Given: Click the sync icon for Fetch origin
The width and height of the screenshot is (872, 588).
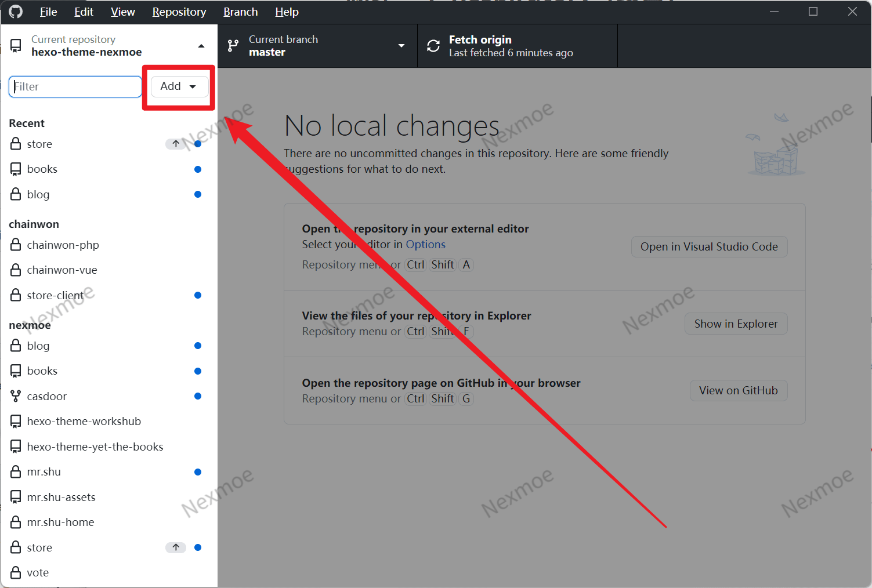Looking at the screenshot, I should [x=433, y=46].
